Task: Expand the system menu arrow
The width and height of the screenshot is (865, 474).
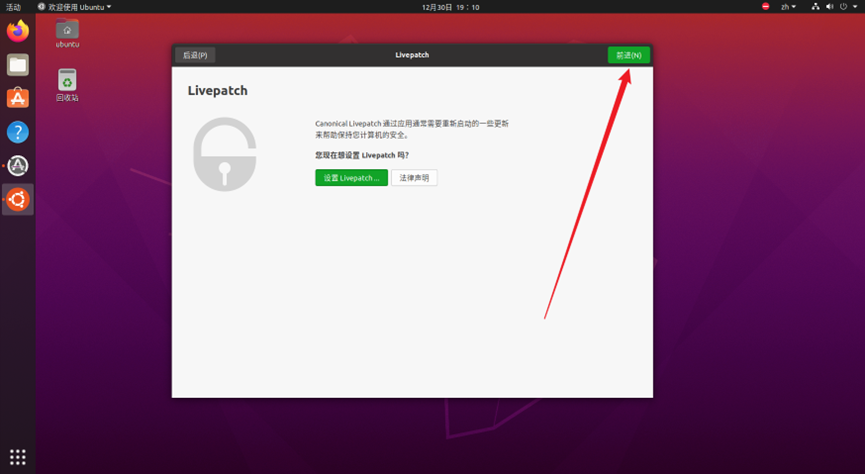Action: tap(855, 7)
